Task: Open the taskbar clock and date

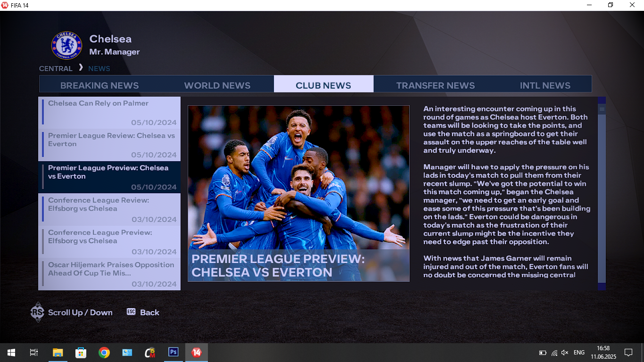Action: coord(603,353)
